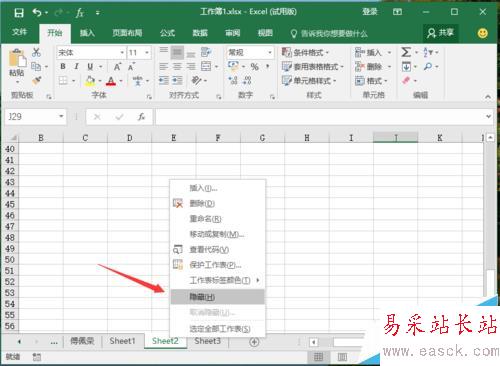This screenshot has width=500, height=366.
Task: Apply yellow fill color bucket
Action: coord(90,81)
